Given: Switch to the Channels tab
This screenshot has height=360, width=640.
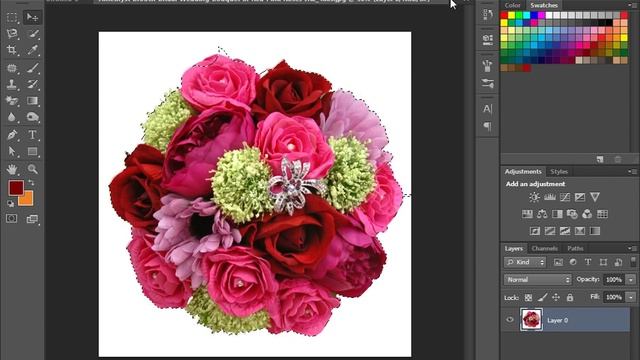Looking at the screenshot, I should [x=544, y=248].
